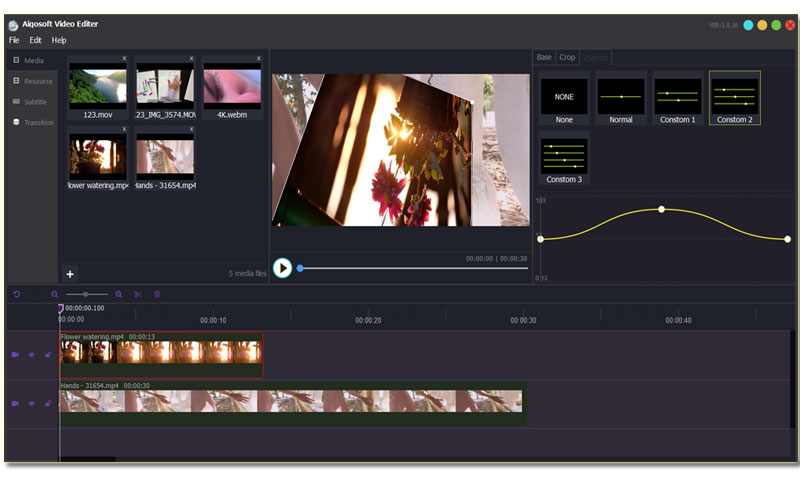
Task: Open the Help menu
Action: point(59,40)
